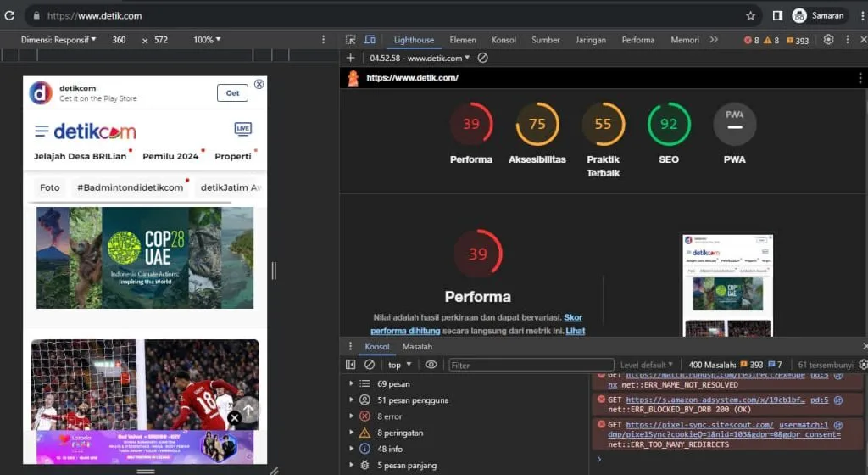Toggle the device toolbar icon
This screenshot has width=868, height=475.
pos(370,40)
